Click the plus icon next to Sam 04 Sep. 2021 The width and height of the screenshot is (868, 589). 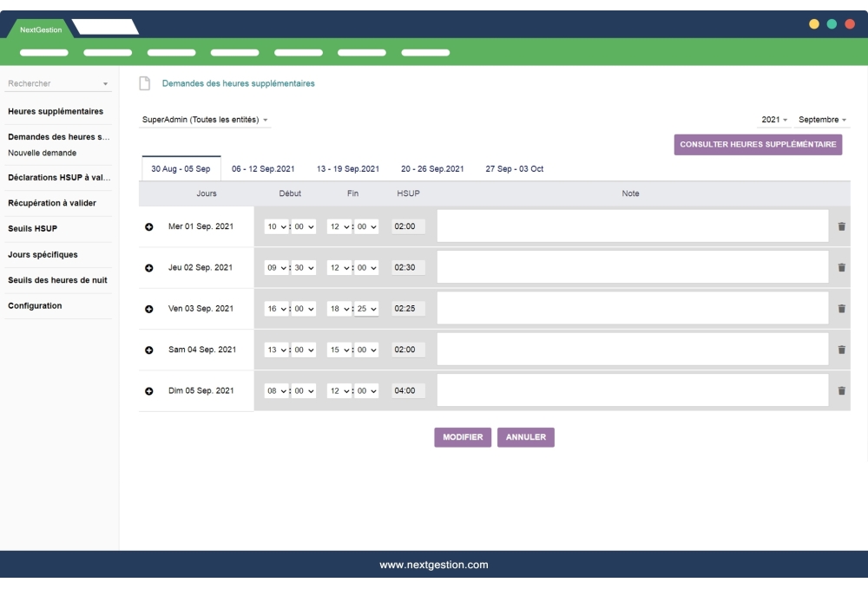(149, 349)
